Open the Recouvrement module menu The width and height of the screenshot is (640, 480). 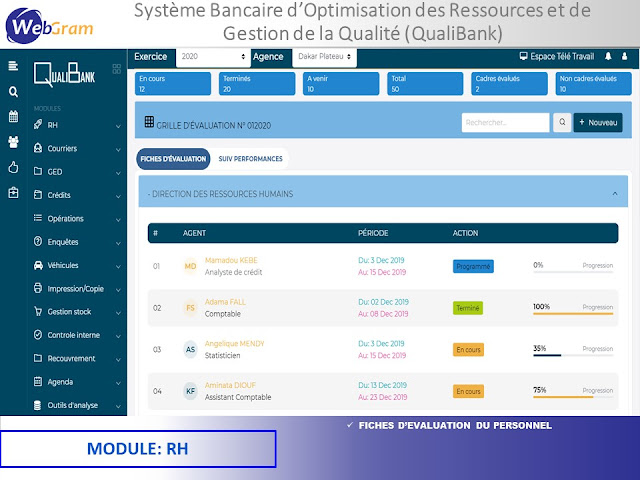(x=78, y=358)
